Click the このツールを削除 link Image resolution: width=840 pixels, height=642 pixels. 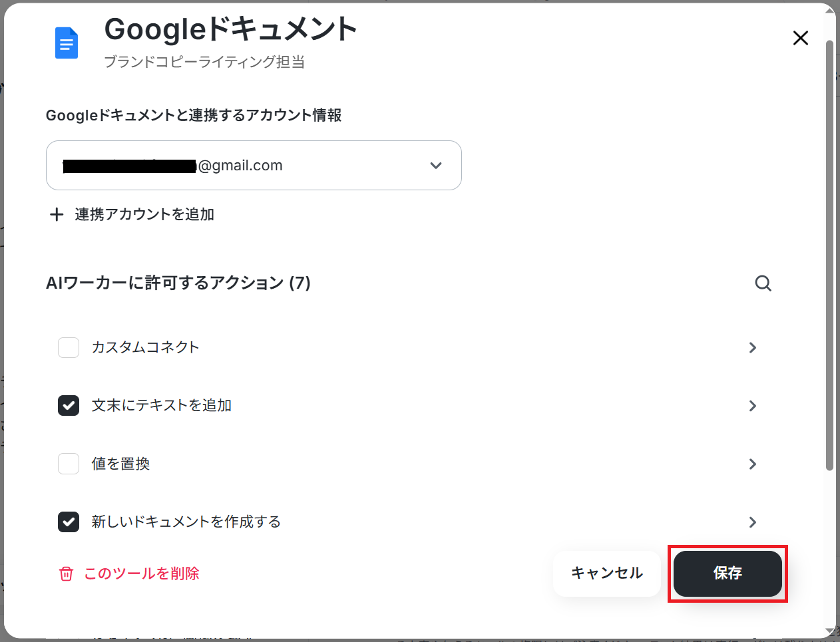[142, 573]
